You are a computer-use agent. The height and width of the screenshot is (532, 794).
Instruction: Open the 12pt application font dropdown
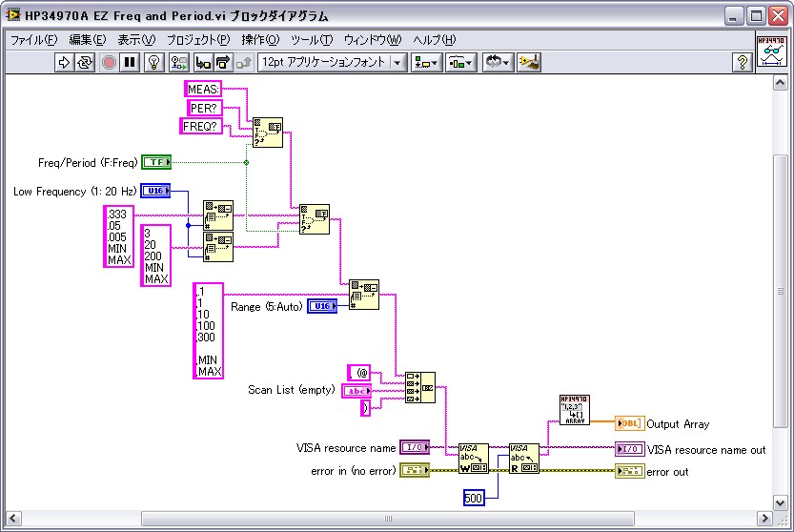(x=332, y=62)
